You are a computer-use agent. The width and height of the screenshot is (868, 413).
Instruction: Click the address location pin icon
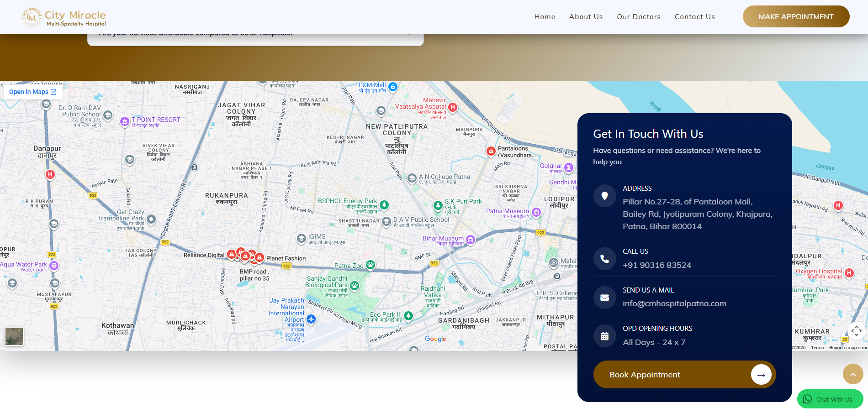pos(604,196)
